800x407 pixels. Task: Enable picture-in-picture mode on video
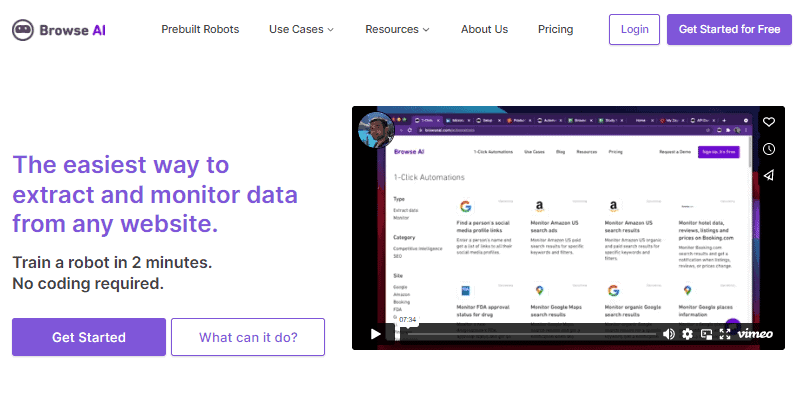point(707,334)
